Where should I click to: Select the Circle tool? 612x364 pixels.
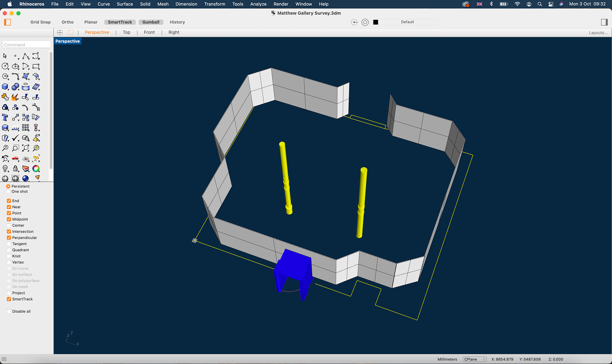[x=5, y=66]
